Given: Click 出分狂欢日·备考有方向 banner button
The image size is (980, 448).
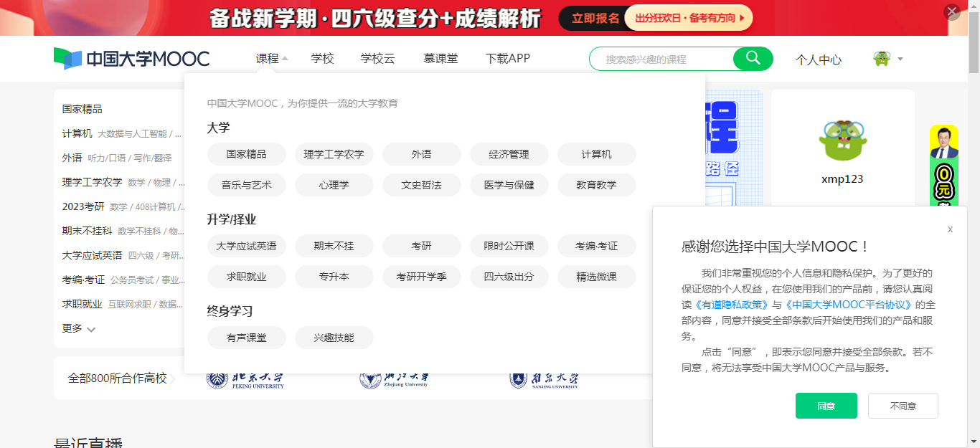Looking at the screenshot, I should coord(689,18).
